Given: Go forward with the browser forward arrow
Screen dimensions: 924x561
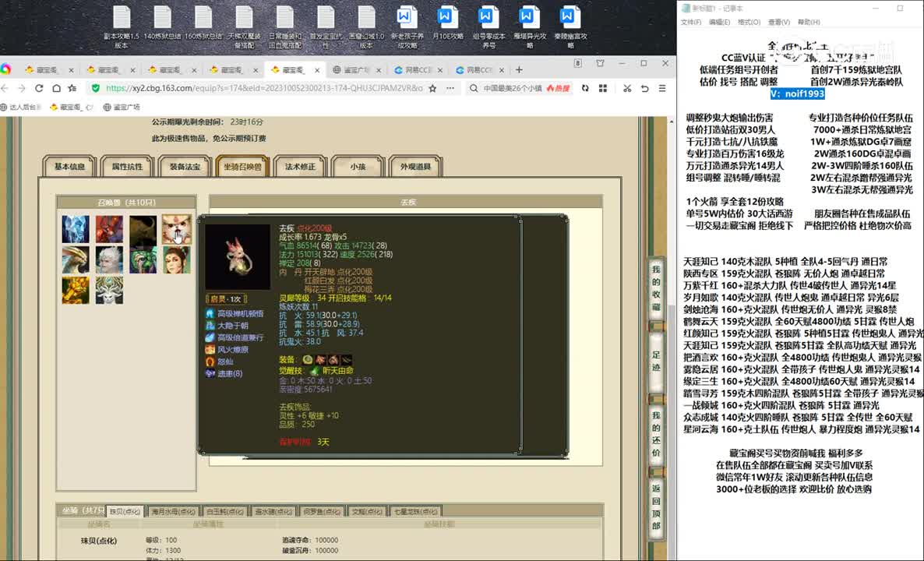Looking at the screenshot, I should pyautogui.click(x=22, y=88).
